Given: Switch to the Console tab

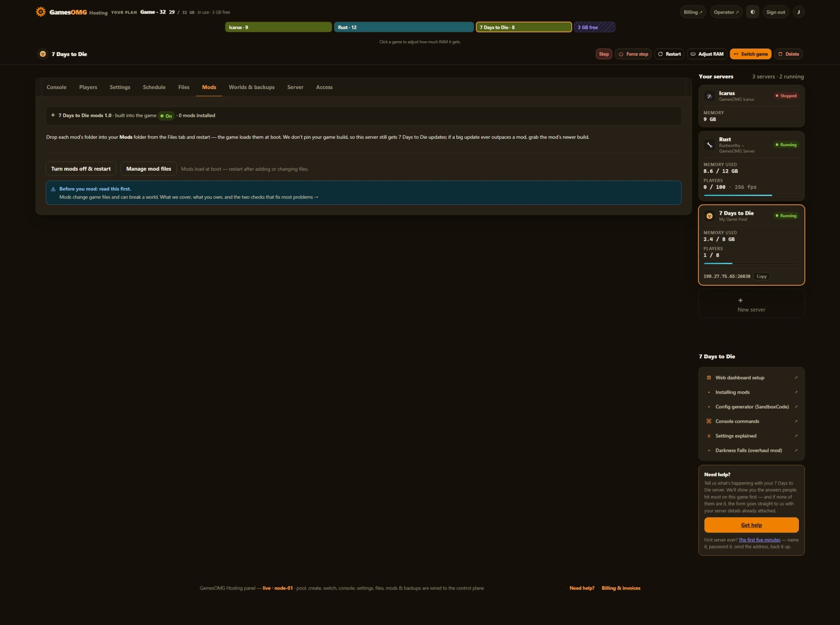Looking at the screenshot, I should click(56, 87).
